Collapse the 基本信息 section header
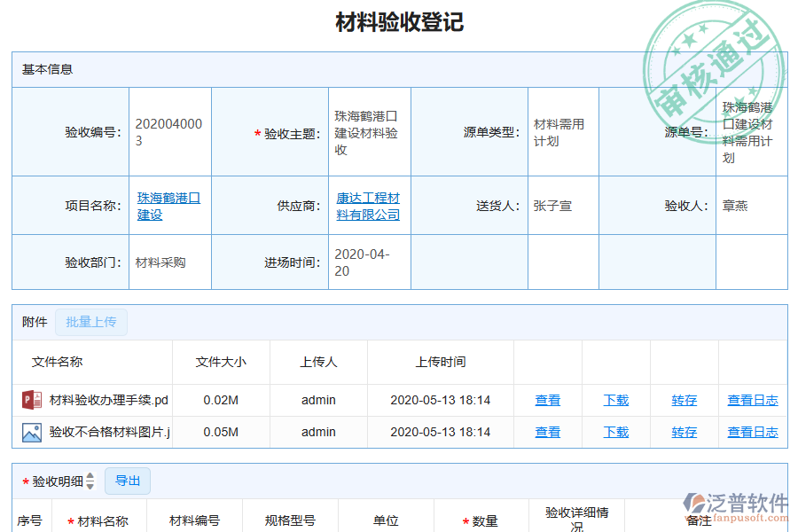The height and width of the screenshot is (532, 798). pyautogui.click(x=41, y=69)
